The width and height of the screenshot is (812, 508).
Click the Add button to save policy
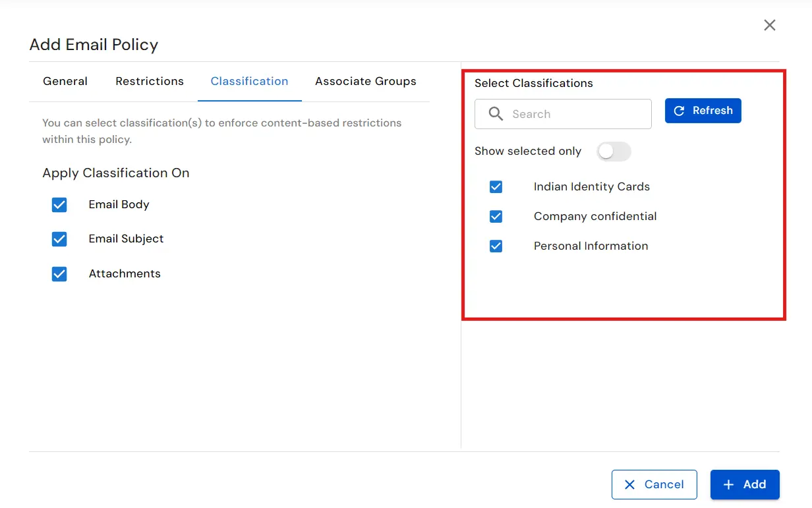tap(745, 484)
